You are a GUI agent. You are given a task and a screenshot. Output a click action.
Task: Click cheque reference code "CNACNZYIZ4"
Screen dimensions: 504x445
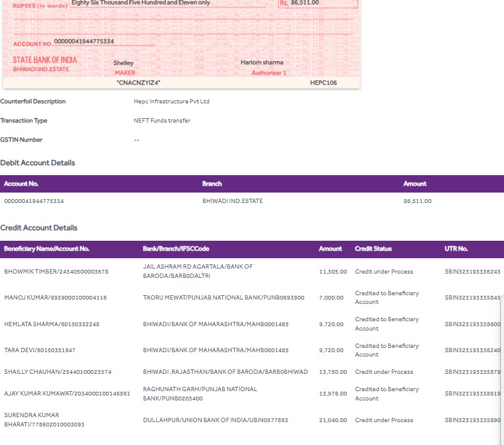pyautogui.click(x=138, y=82)
